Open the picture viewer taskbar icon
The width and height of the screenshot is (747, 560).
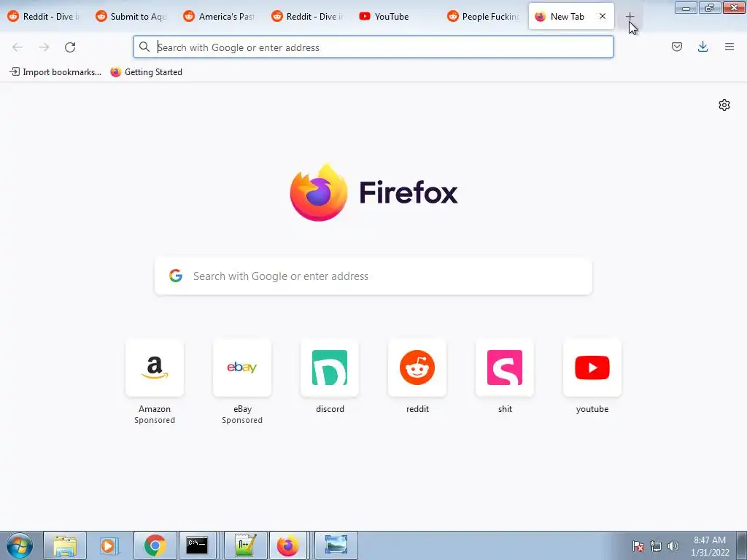(x=336, y=545)
